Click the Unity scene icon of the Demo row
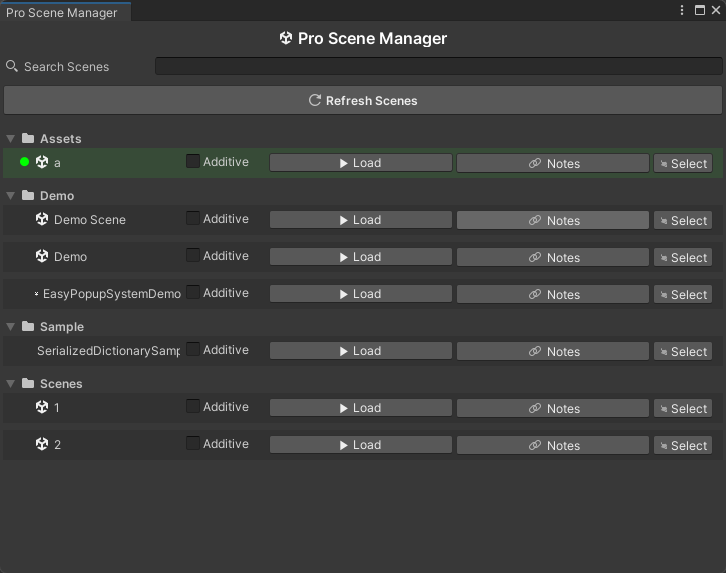Viewport: 726px width, 573px height. (42, 256)
